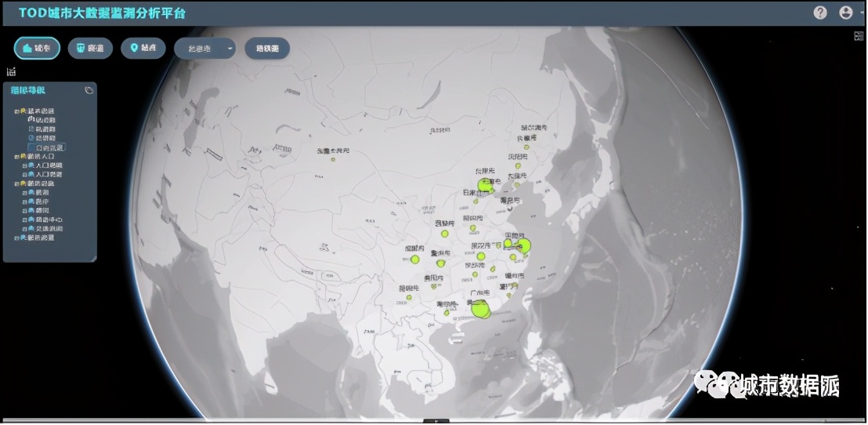Click the large green bubble near Beijing
Screen dimensions: 868x425
(x=485, y=185)
